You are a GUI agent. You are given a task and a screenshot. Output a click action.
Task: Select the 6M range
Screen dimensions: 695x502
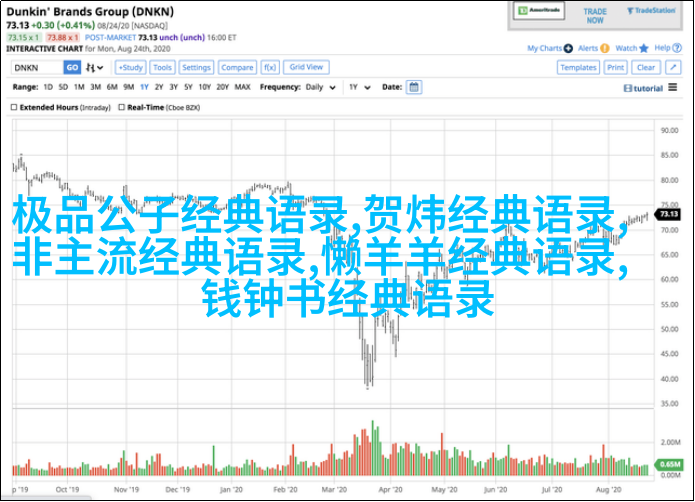tap(112, 87)
